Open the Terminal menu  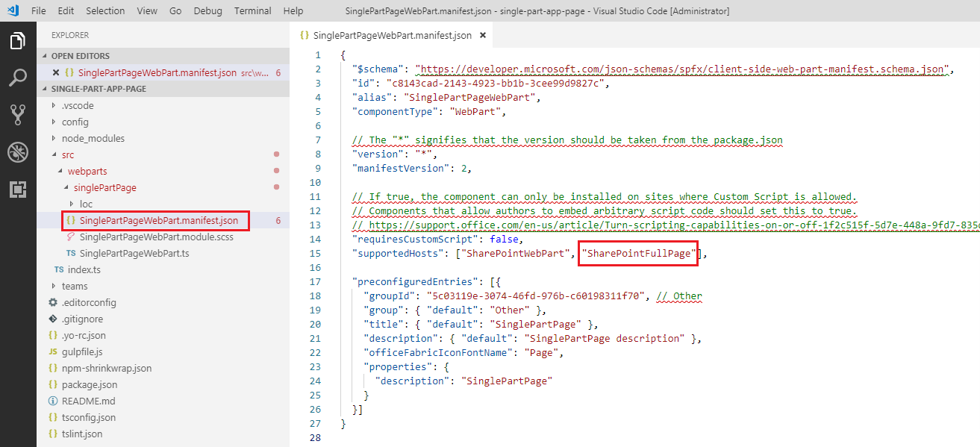252,11
